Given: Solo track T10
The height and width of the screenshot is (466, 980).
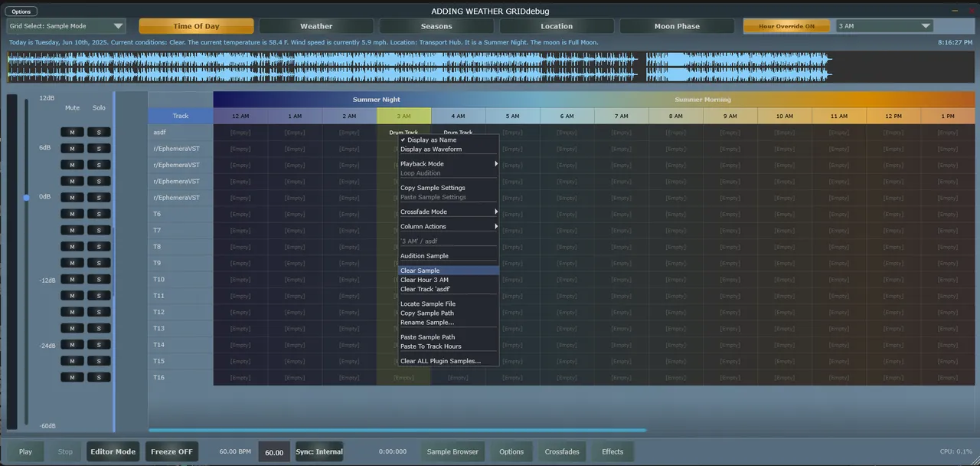Looking at the screenshot, I should (99, 280).
